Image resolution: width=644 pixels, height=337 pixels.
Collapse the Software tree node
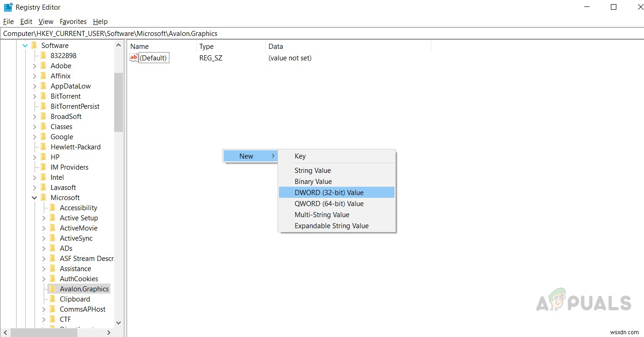(25, 45)
